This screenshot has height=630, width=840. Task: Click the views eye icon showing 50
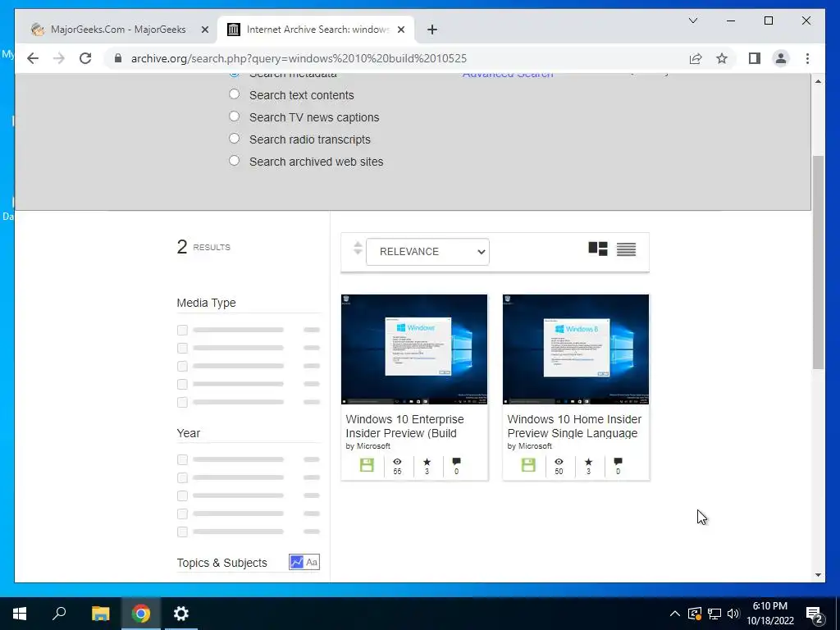tap(559, 462)
